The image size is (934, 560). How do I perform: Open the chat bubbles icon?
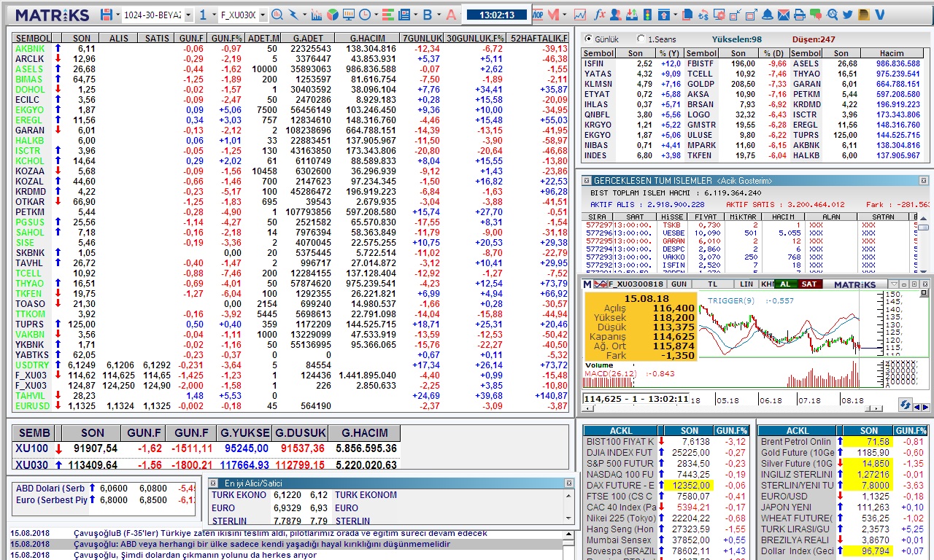tap(816, 15)
